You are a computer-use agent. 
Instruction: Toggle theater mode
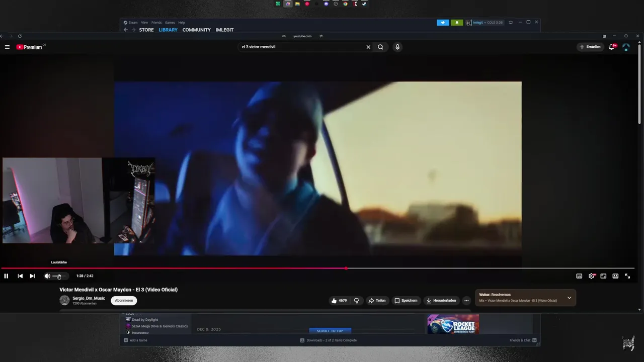coord(615,276)
